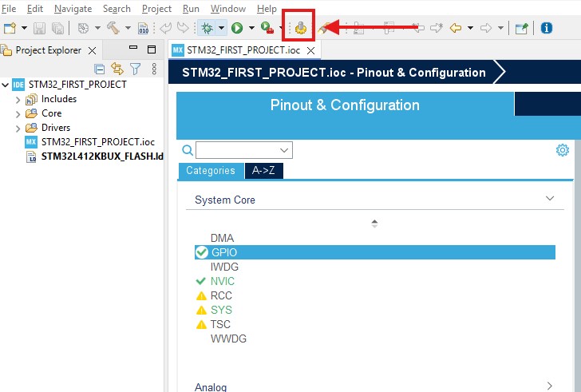Click the Project Explorer filter funnel icon
The image size is (581, 392).
135,69
